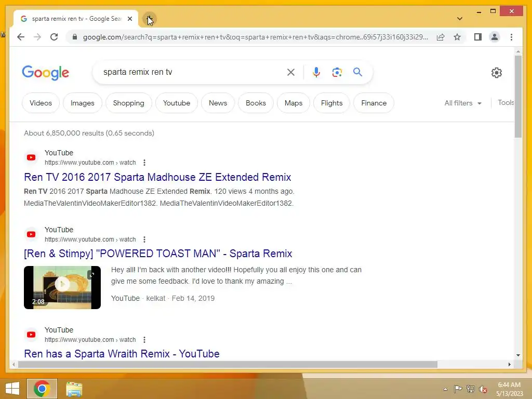Open more options for Sparta Wraith Remix result
Viewport: 532px width, 399px height.
point(144,340)
